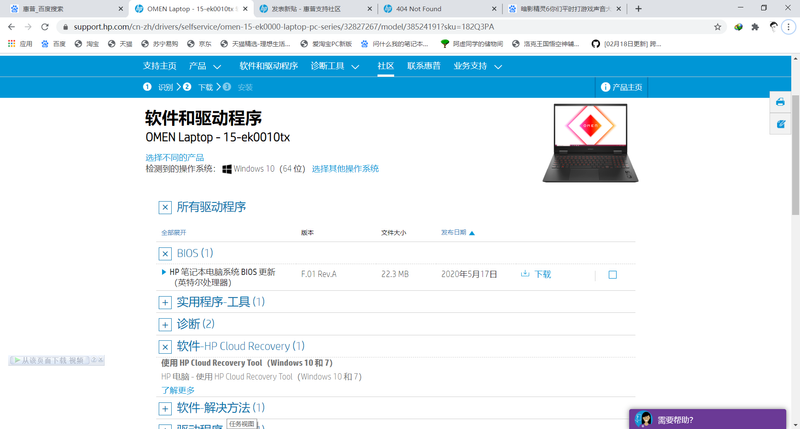This screenshot has width=800, height=429.
Task: Bookmark this page with the star icon
Action: pos(717,27)
